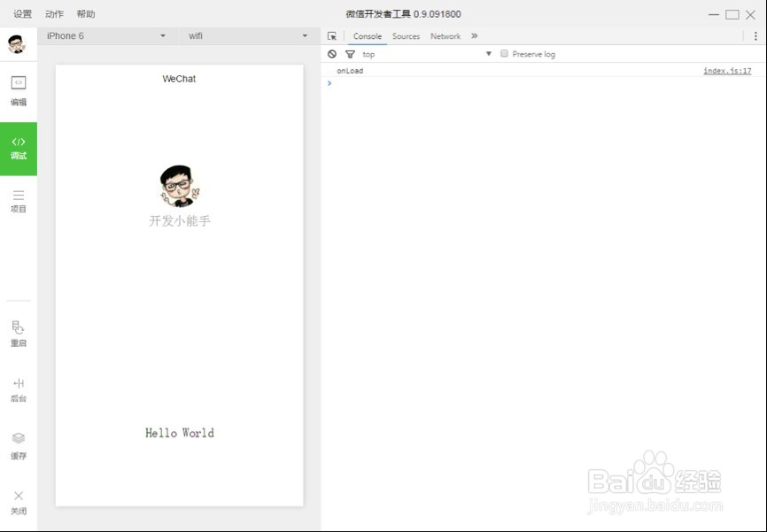Open the 缓存 (Cache) sidebar icon

click(18, 446)
